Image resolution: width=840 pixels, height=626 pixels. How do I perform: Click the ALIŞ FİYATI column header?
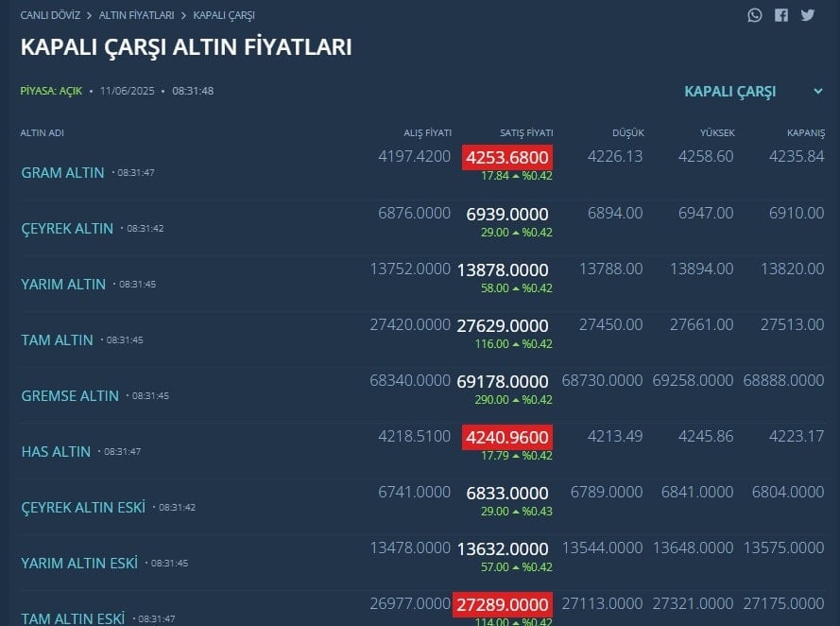coord(427,133)
